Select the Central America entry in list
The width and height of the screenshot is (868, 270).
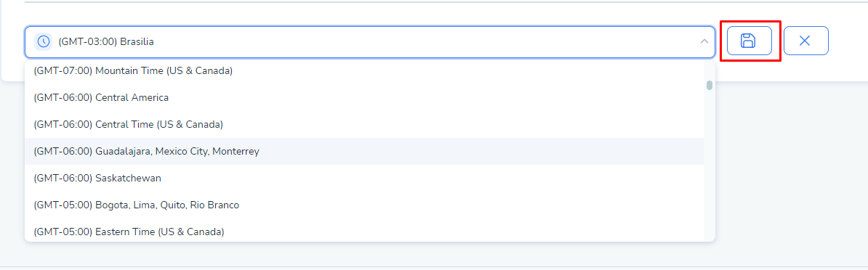(364, 98)
